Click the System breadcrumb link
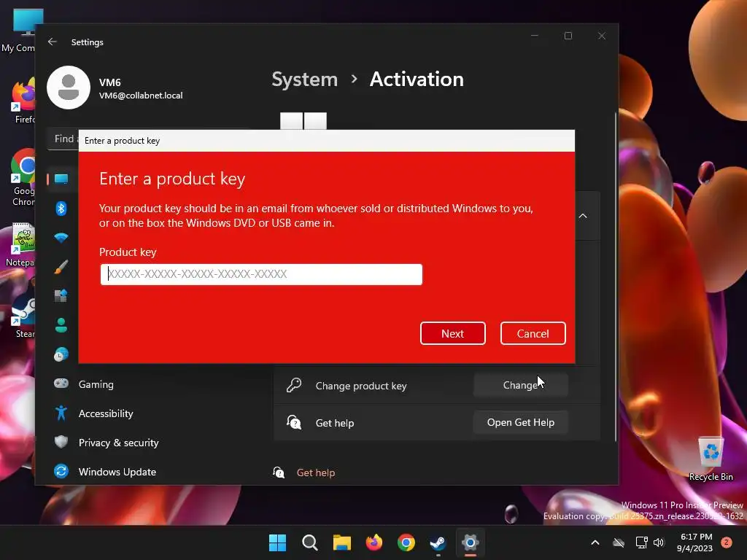The image size is (747, 560). pos(304,79)
